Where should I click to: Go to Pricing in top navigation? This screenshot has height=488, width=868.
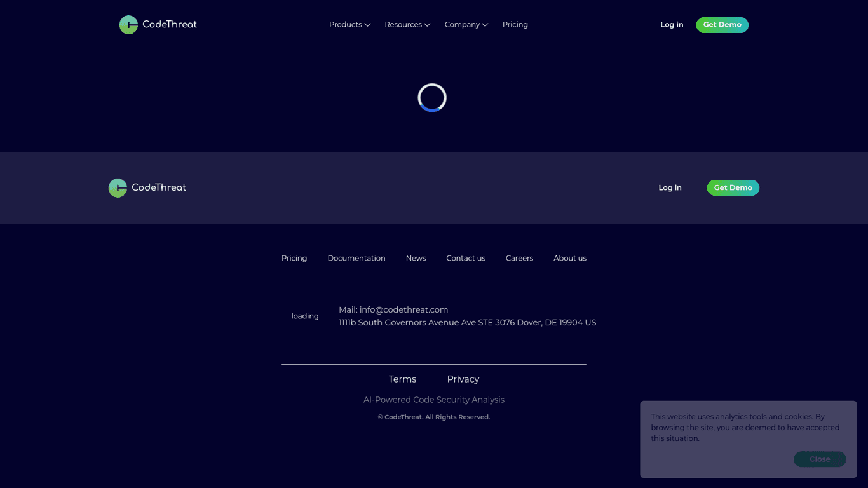pyautogui.click(x=515, y=25)
